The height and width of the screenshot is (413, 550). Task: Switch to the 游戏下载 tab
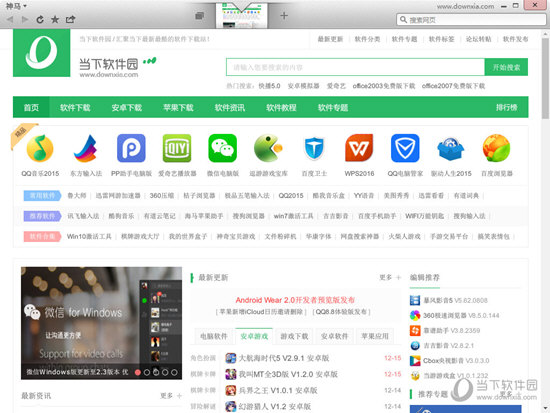294,336
